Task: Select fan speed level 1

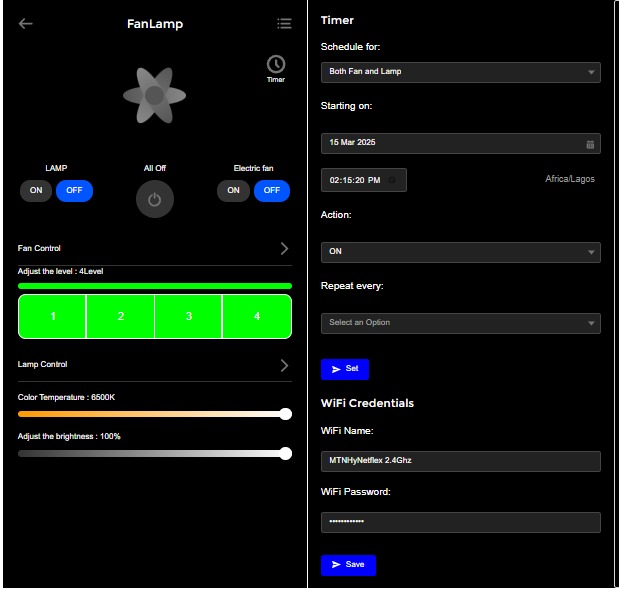Action: [x=53, y=316]
